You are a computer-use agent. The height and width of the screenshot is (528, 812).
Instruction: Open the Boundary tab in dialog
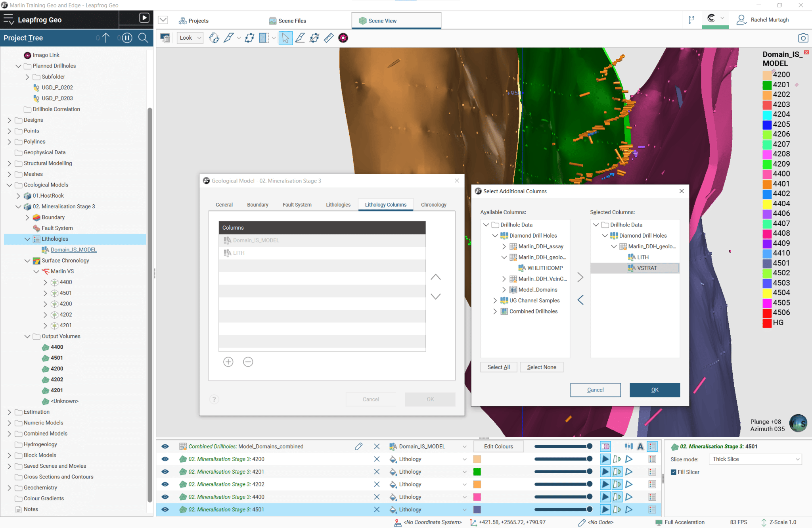click(258, 205)
